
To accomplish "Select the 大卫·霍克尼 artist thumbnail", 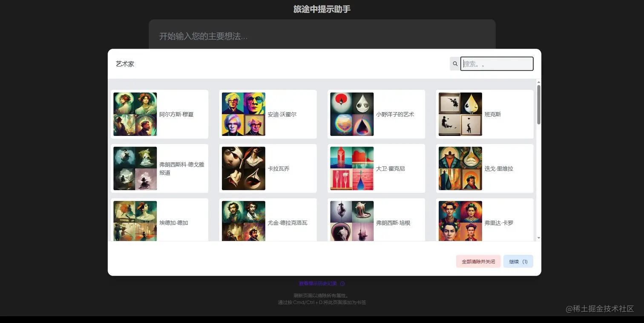I will click(x=352, y=168).
